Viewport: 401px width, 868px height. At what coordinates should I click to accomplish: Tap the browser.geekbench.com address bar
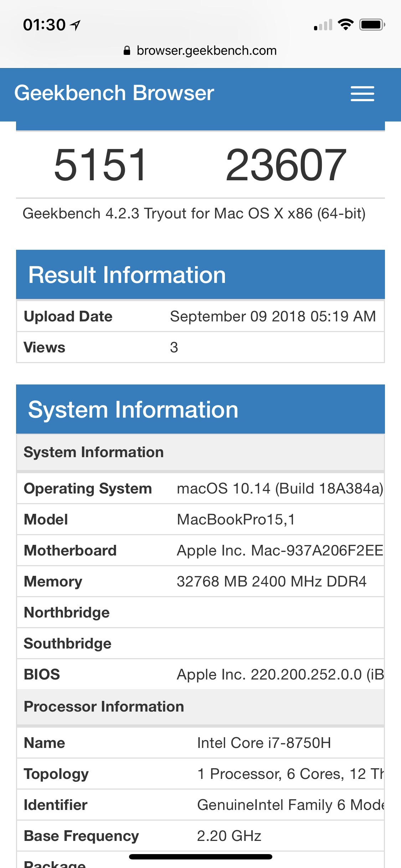point(200,51)
